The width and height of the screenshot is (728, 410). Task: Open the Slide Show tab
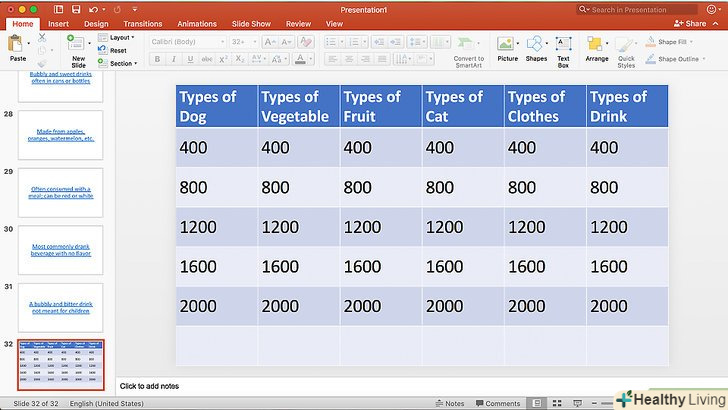click(x=250, y=23)
